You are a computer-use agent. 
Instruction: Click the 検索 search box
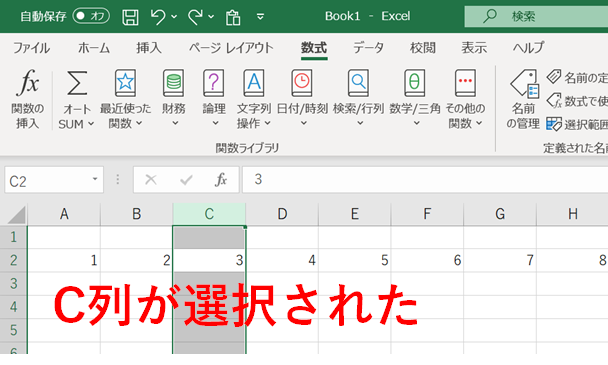coord(536,16)
